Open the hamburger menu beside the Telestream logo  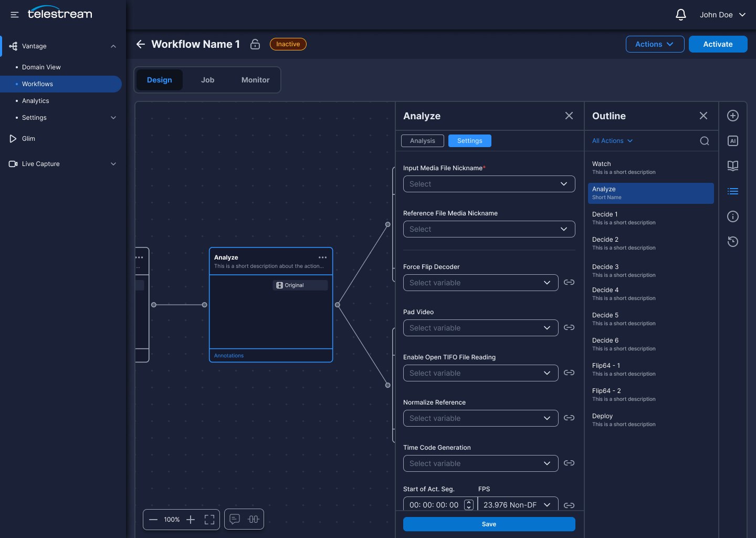[15, 15]
